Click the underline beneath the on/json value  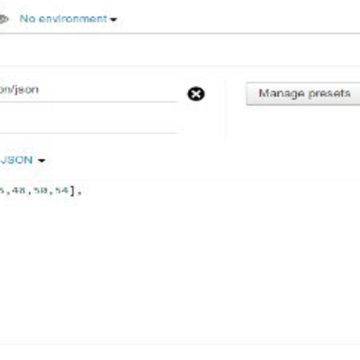point(88,101)
